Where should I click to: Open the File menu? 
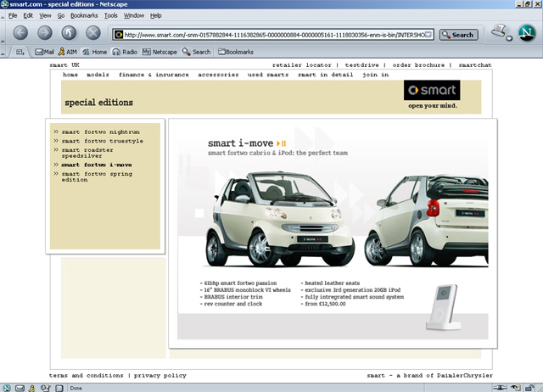point(13,15)
